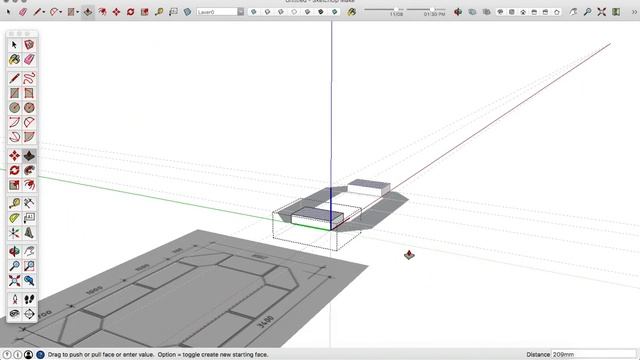Toggle Back Edges style
The image size is (640, 360).
(267, 12)
